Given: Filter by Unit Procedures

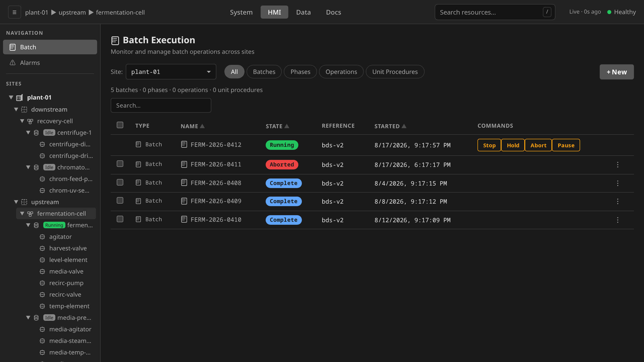Looking at the screenshot, I should coord(395,72).
